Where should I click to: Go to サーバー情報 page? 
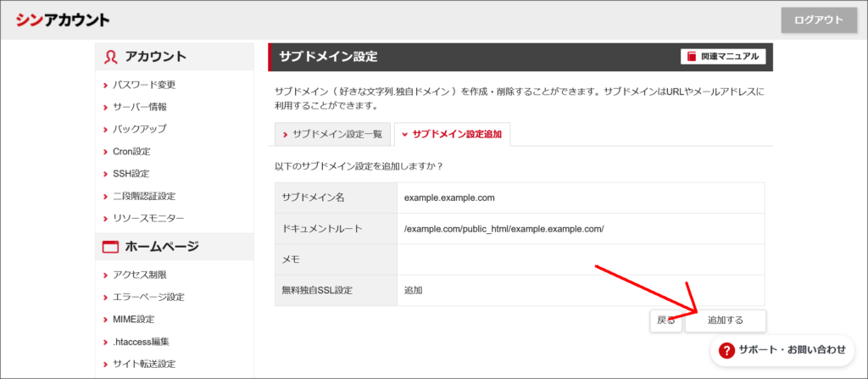(140, 107)
